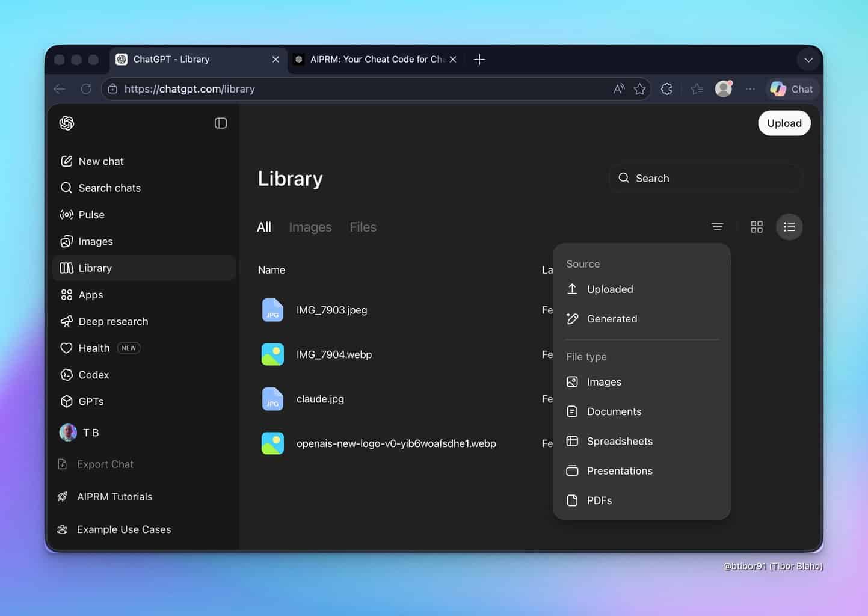Open browser Extensions puzzle icon

pos(666,89)
